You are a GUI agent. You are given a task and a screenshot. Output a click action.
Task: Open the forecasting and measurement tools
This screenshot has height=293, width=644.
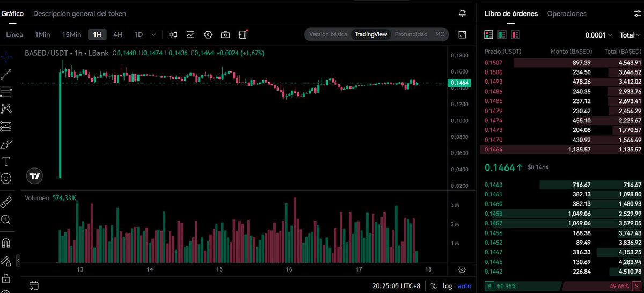pyautogui.click(x=6, y=127)
